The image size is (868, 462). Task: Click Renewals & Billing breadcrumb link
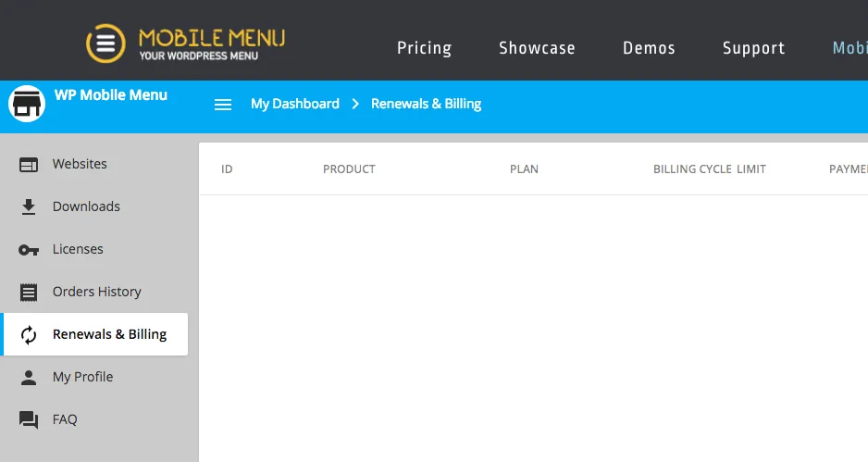pyautogui.click(x=427, y=104)
